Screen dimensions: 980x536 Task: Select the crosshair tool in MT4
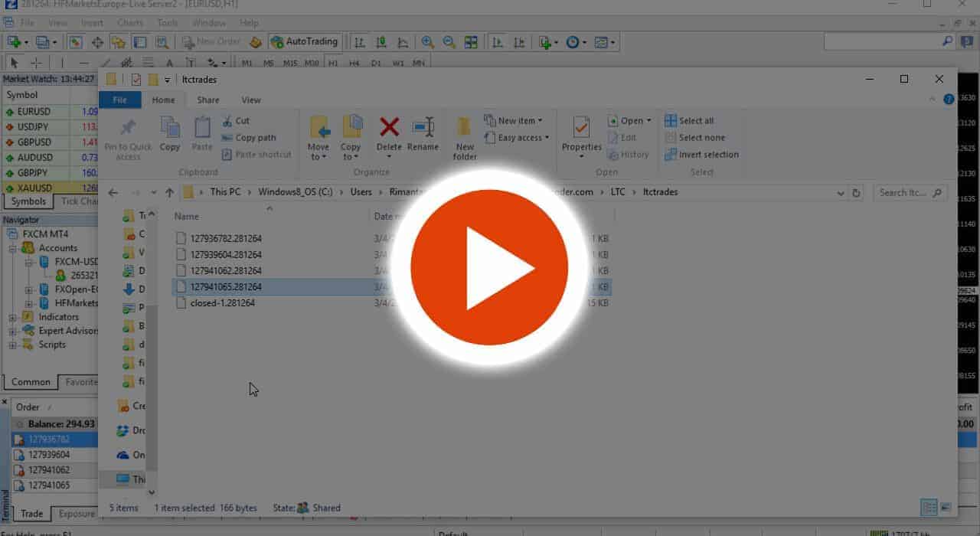[x=36, y=63]
